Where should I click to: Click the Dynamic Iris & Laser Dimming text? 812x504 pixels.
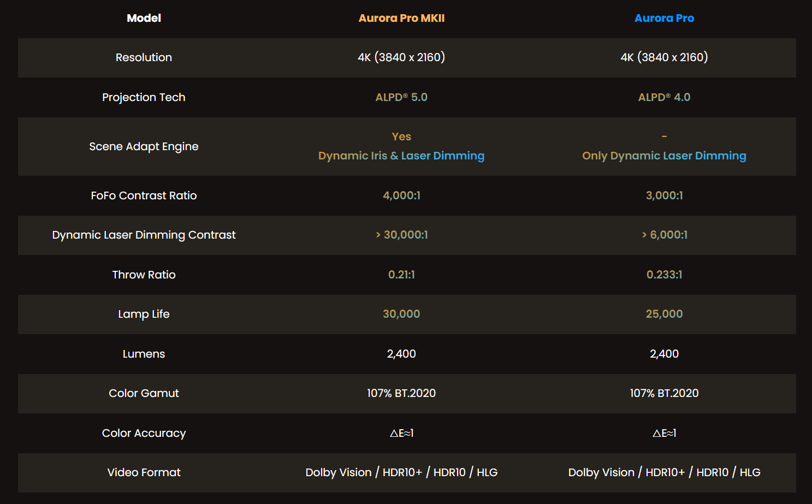point(401,156)
